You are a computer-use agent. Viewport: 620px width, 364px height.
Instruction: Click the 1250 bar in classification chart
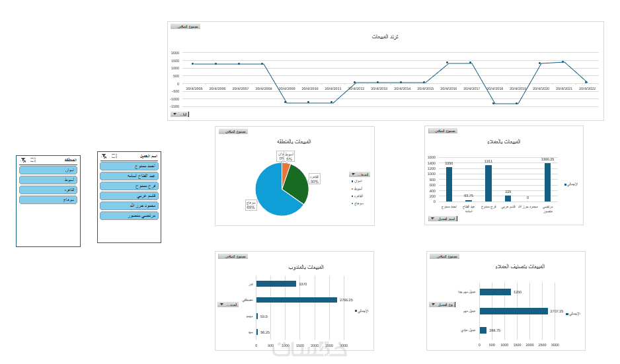[496, 292]
